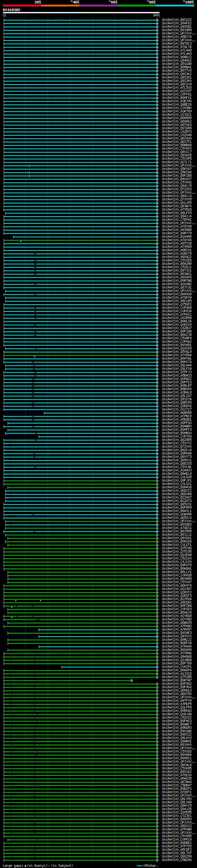Screen dimensions: 197x868
Task: Select hit UniRef100_Q9MA13
Action: pos(176,690)
